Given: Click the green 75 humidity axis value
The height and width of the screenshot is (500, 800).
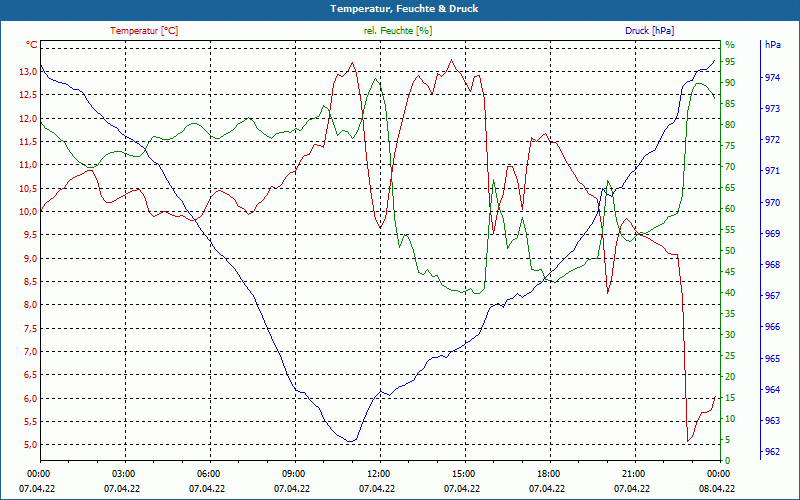Looking at the screenshot, I should (x=730, y=146).
